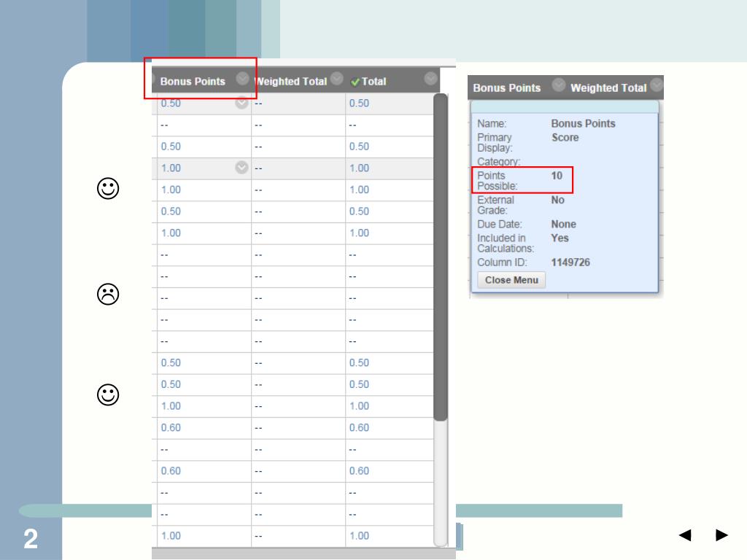Viewport: 747px width, 560px height.
Task: Open Bonus Points chevron in the info popup header
Action: (558, 85)
